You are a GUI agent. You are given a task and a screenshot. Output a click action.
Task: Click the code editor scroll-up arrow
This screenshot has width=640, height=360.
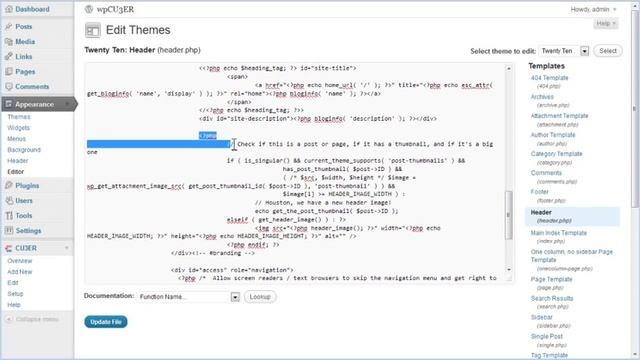(509, 69)
